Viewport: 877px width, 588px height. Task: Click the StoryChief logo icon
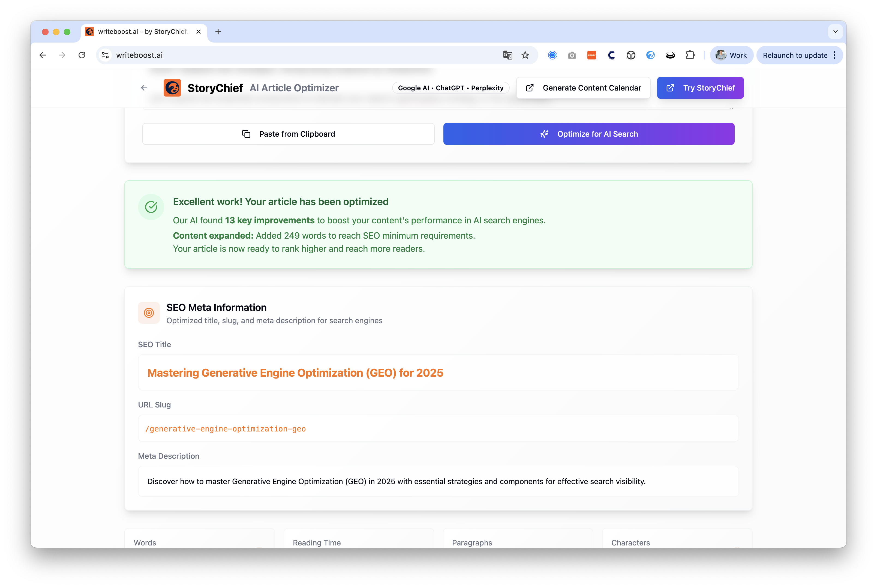(172, 88)
